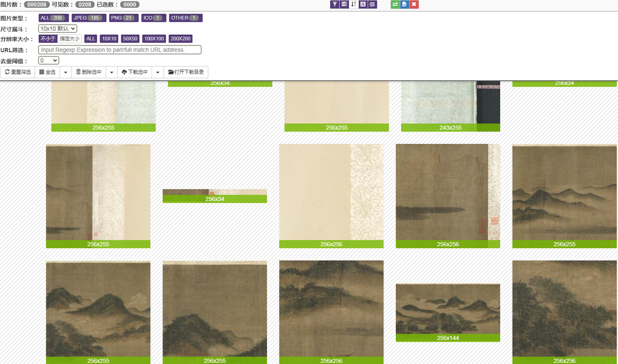618x364 pixels.
Task: Choose the ALL resolution size button
Action: [x=91, y=39]
